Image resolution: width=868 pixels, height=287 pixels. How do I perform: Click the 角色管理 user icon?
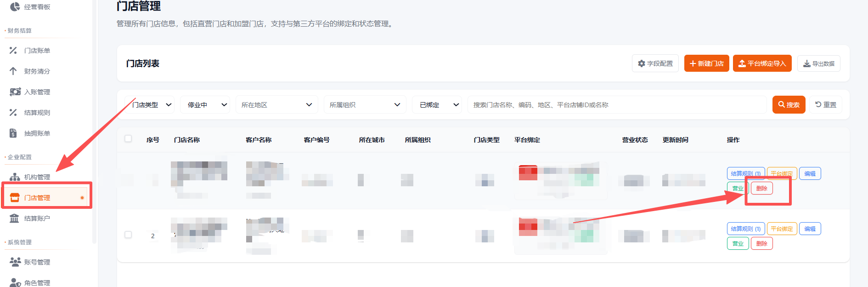15,282
